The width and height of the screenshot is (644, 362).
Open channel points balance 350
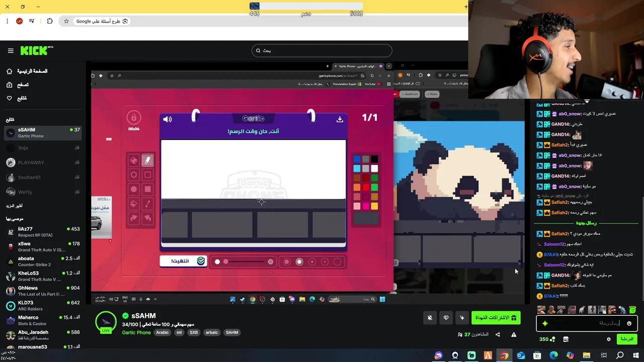pos(547,339)
